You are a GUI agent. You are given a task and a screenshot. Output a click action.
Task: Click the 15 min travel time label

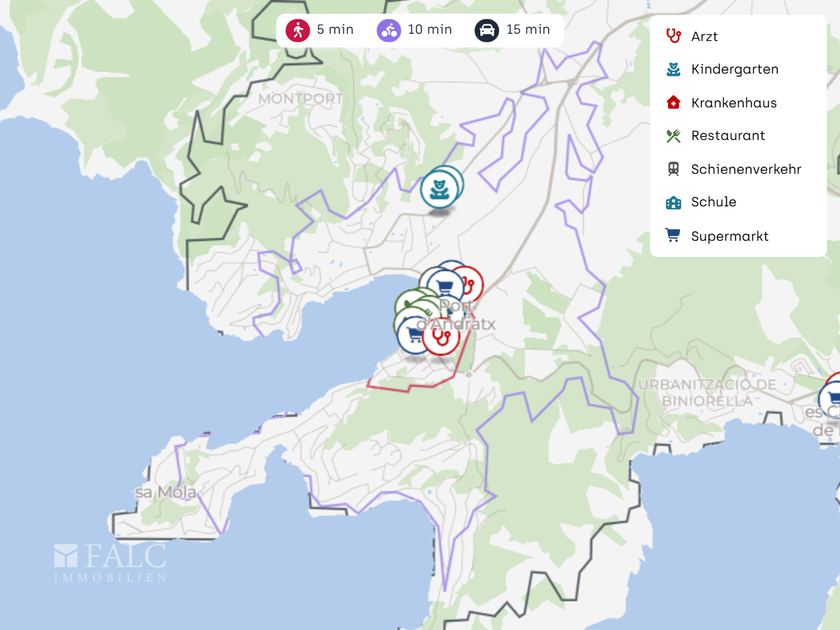[528, 30]
